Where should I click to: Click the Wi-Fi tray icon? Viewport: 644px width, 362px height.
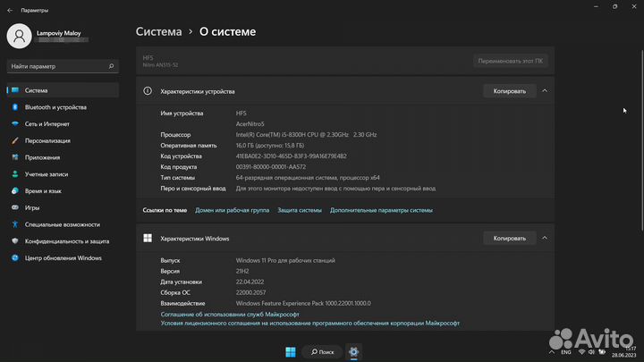[581, 352]
